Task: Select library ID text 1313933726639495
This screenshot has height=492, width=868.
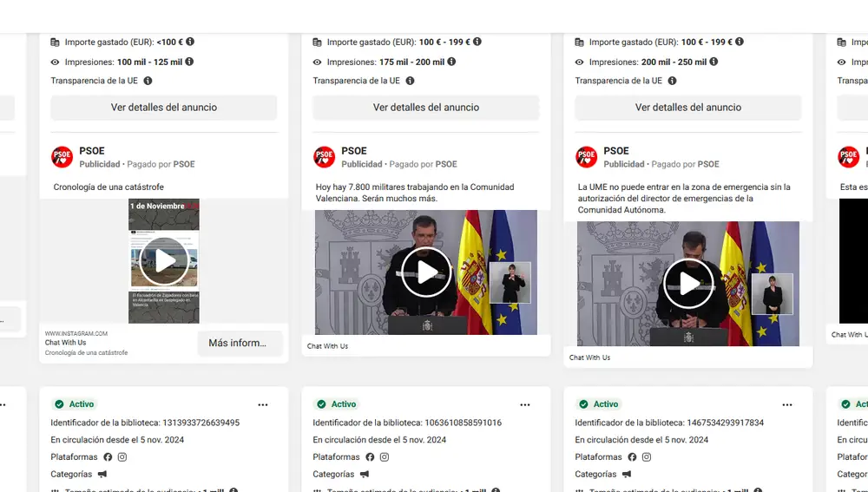Action: [201, 423]
